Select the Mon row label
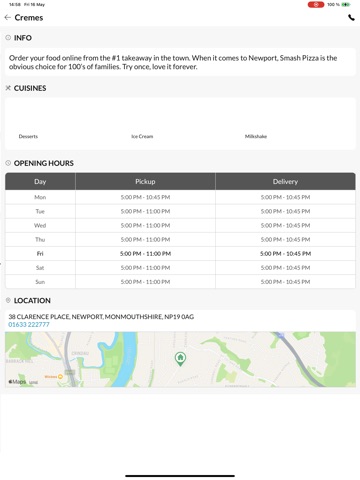This screenshot has height=480, width=360. pos(40,197)
